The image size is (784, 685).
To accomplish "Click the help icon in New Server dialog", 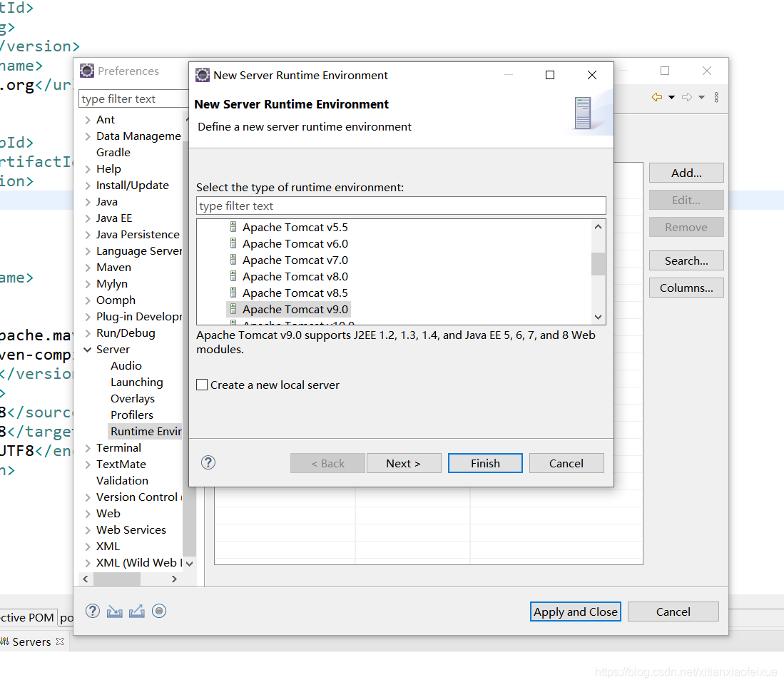I will click(208, 462).
